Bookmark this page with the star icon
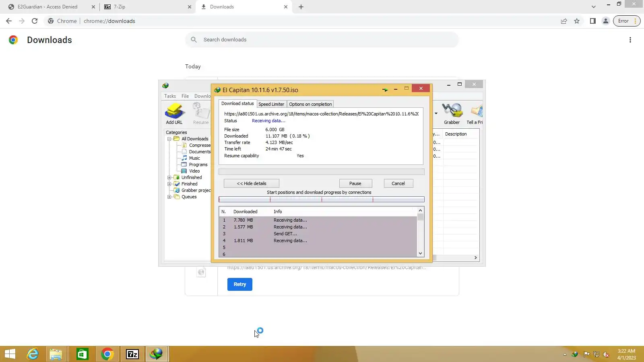The width and height of the screenshot is (644, 362). click(x=577, y=21)
